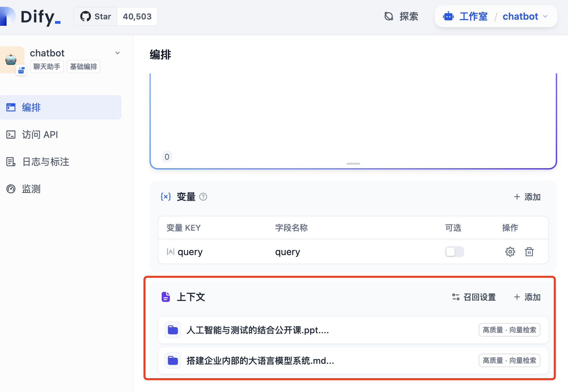Screen dimensions: 568x392
Task: Open 召回设置 recall settings
Action: tap(474, 297)
